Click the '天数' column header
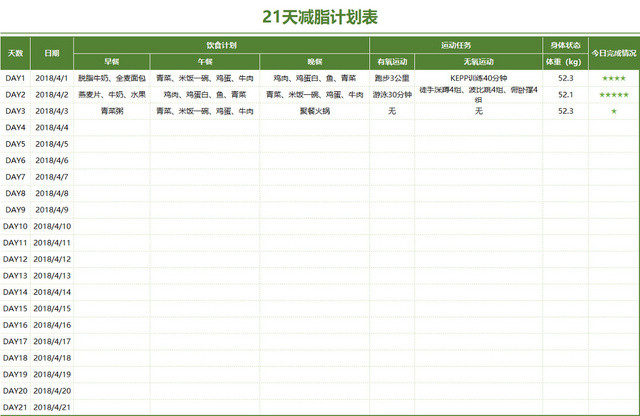 16,53
